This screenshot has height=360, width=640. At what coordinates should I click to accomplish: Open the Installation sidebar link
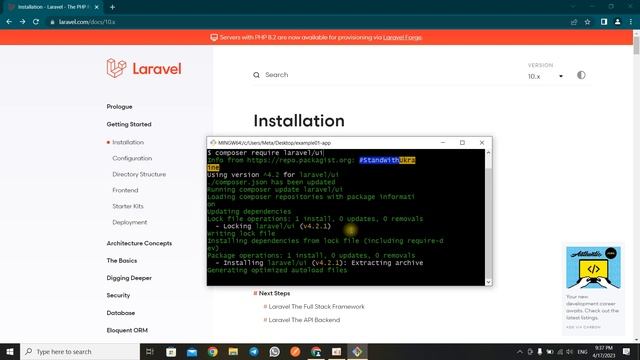[x=128, y=142]
